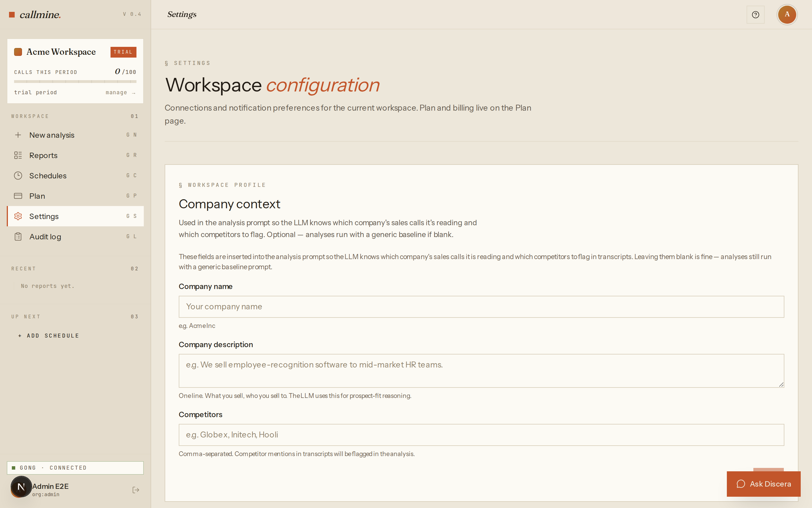Click the chat bubble icon in Ask Discera
This screenshot has width=812, height=508.
(x=741, y=484)
